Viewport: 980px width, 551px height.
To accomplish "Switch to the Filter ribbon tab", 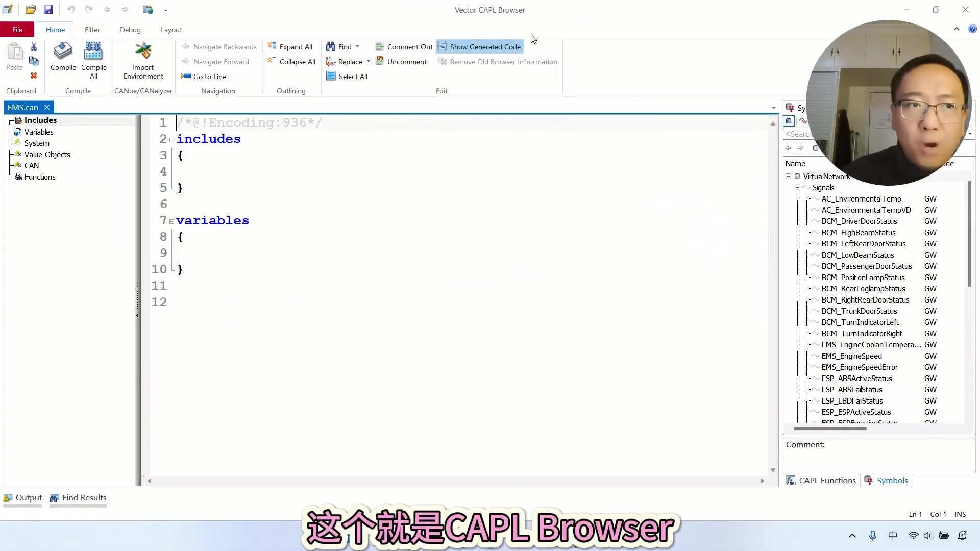I will pyautogui.click(x=92, y=30).
